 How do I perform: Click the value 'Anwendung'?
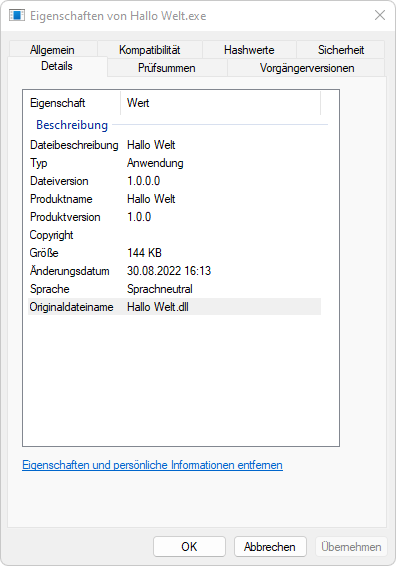[155, 163]
